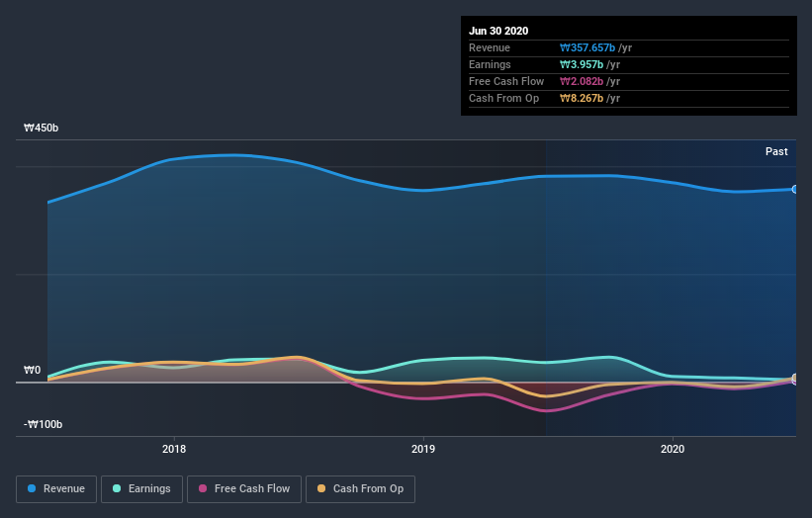
Task: Click the ₩450b y-axis label
Action: 41,128
